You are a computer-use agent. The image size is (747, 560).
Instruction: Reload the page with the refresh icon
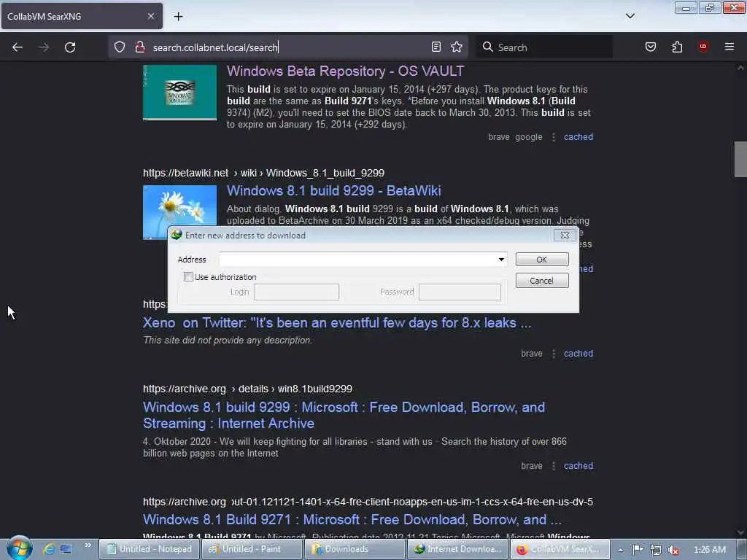click(x=70, y=47)
